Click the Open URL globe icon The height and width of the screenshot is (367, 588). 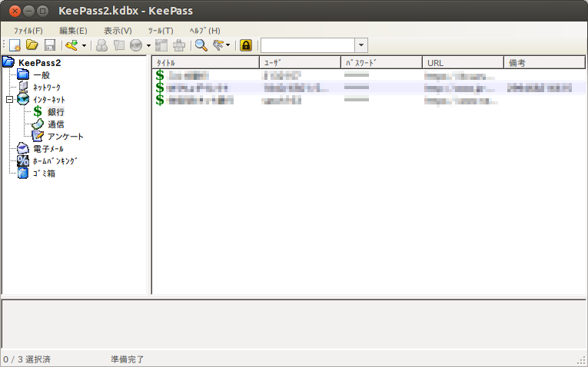point(136,45)
